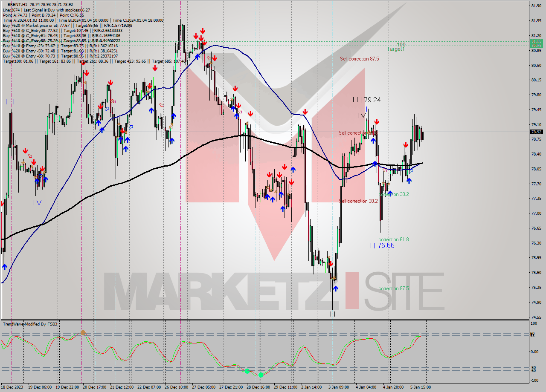546x392 pixels.
Task: Click the 28 Dec 16:00 time label
Action: [258, 387]
